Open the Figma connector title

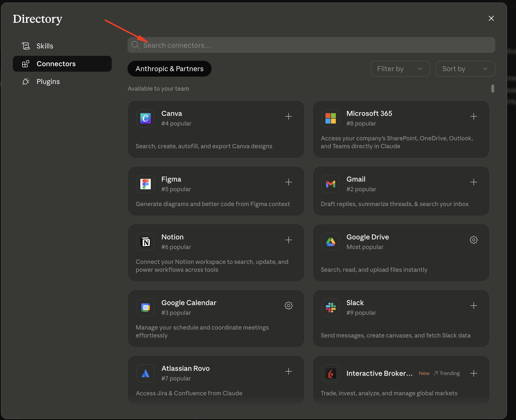(171, 179)
